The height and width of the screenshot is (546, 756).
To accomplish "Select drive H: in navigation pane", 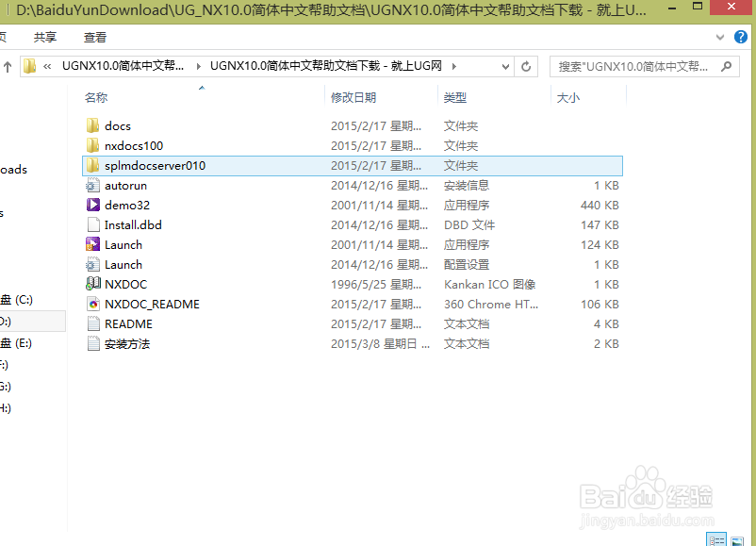I will pos(6,408).
